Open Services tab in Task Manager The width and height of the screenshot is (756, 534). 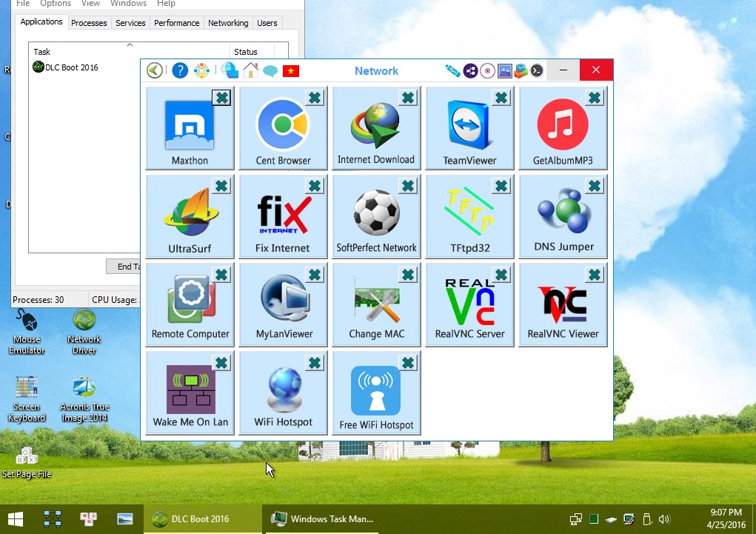click(130, 23)
